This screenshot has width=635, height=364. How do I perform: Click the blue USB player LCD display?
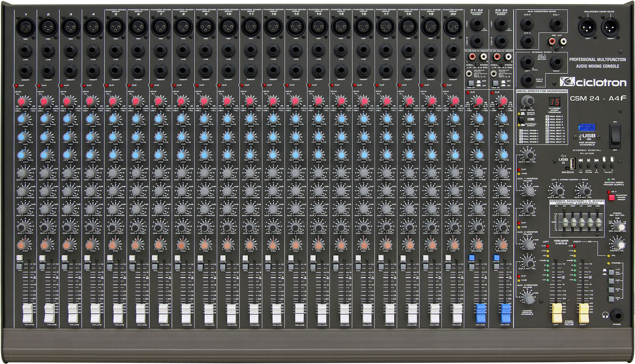(586, 128)
